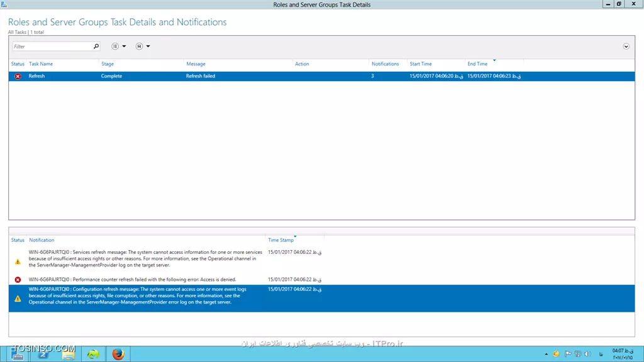Image resolution: width=644 pixels, height=362 pixels.
Task: Launch Windows PowerShell from the taskbar
Action: coord(43,354)
